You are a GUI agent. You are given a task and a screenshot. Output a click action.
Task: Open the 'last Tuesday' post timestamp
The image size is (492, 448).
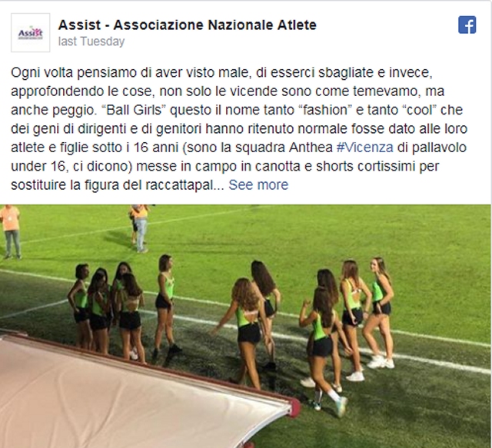pyautogui.click(x=91, y=41)
